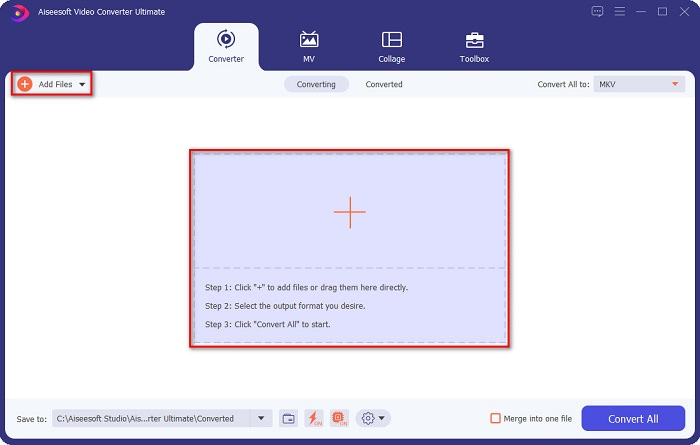The image size is (700, 445).
Task: Toggle the lightning fast conversion icon
Action: [x=314, y=419]
